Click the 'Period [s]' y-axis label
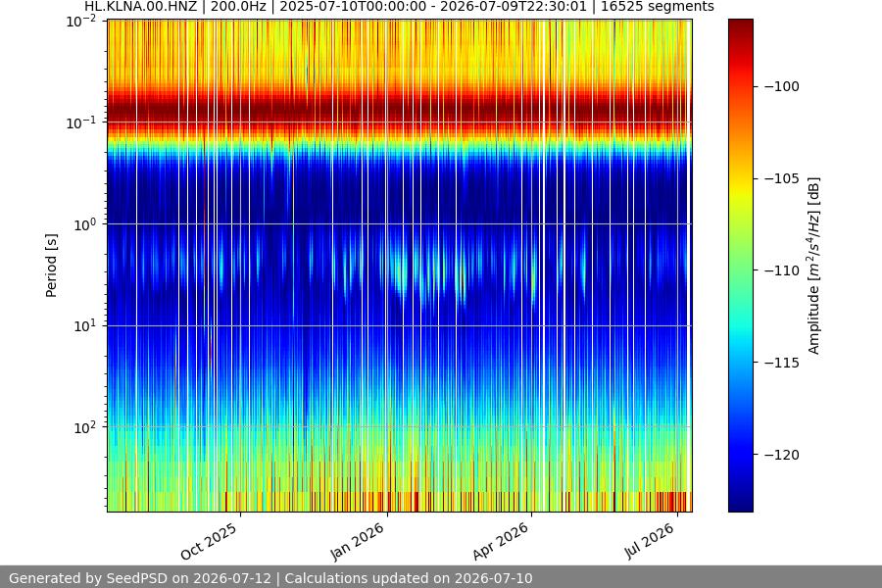Viewport: 882px width, 588px height. point(51,266)
